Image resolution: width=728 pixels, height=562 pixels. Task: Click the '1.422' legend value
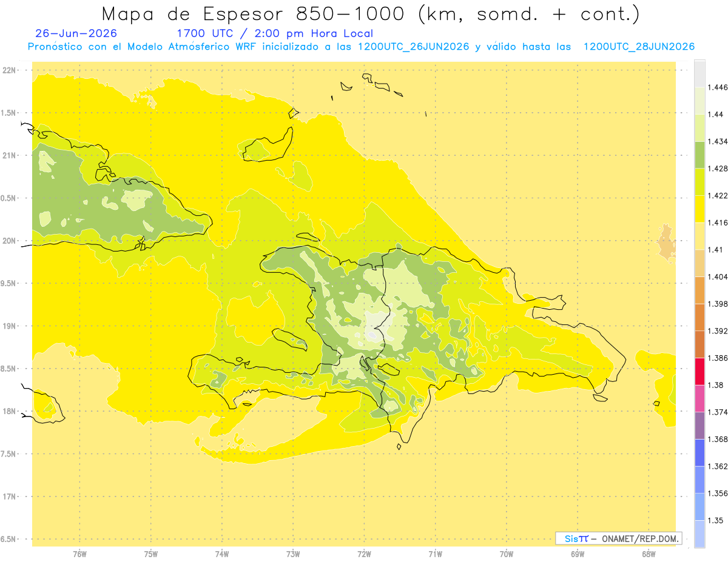click(718, 195)
